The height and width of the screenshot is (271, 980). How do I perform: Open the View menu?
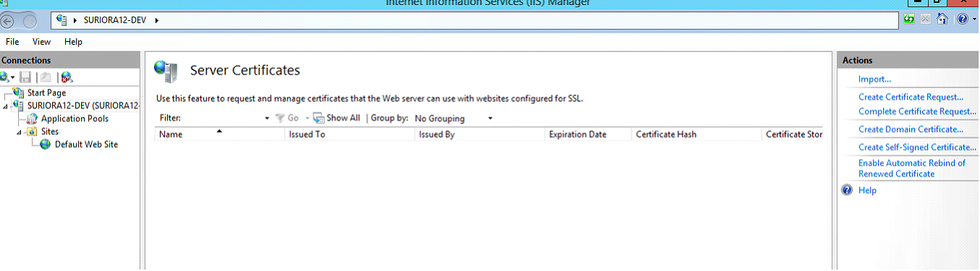pyautogui.click(x=41, y=42)
